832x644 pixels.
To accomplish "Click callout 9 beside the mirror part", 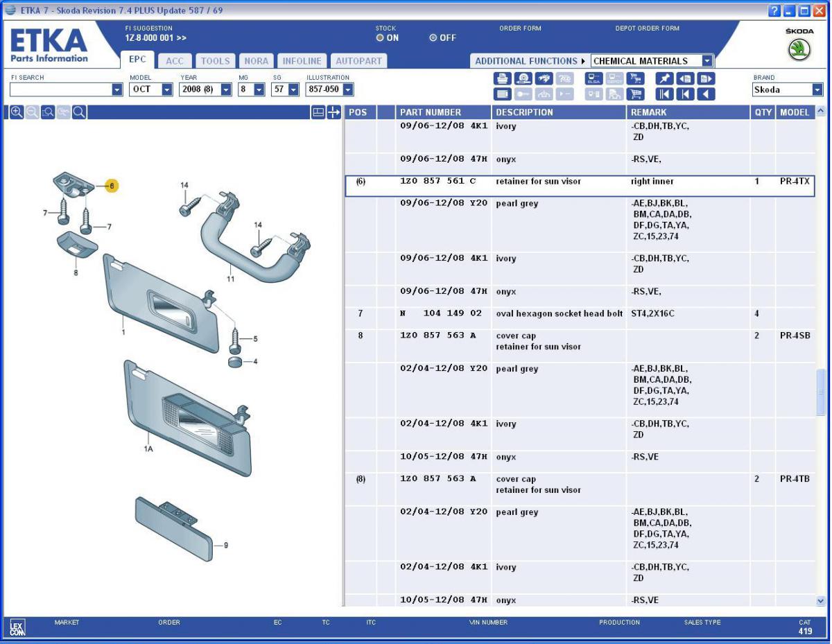I will click(227, 544).
